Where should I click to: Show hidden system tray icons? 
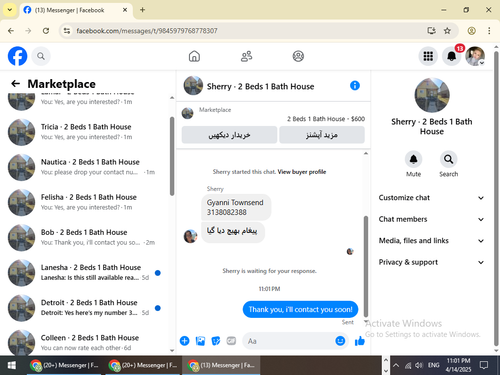pos(396,365)
